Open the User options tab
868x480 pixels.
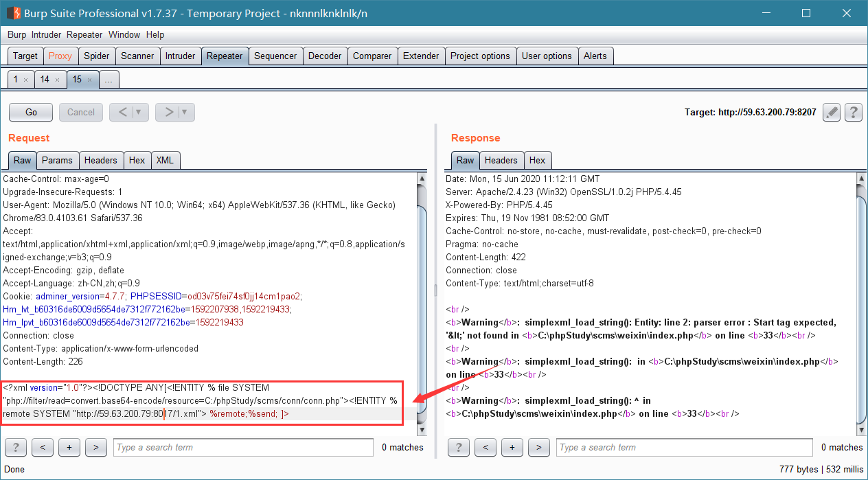[547, 56]
